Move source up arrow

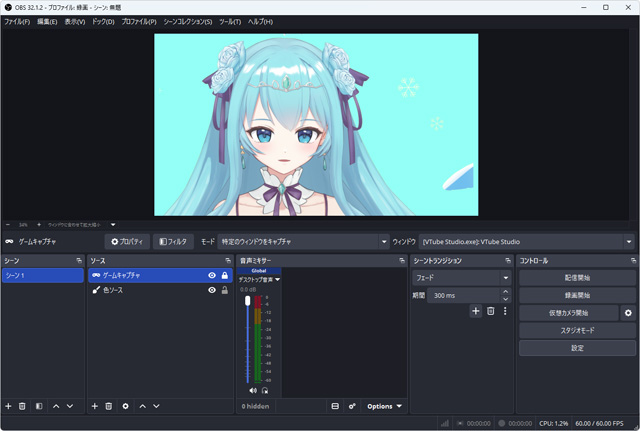click(142, 406)
